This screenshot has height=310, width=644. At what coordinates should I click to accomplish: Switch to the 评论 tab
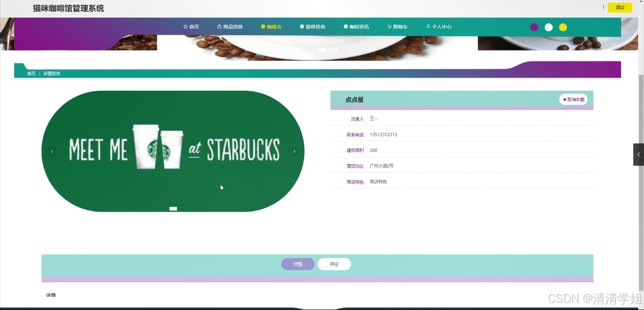click(x=334, y=264)
